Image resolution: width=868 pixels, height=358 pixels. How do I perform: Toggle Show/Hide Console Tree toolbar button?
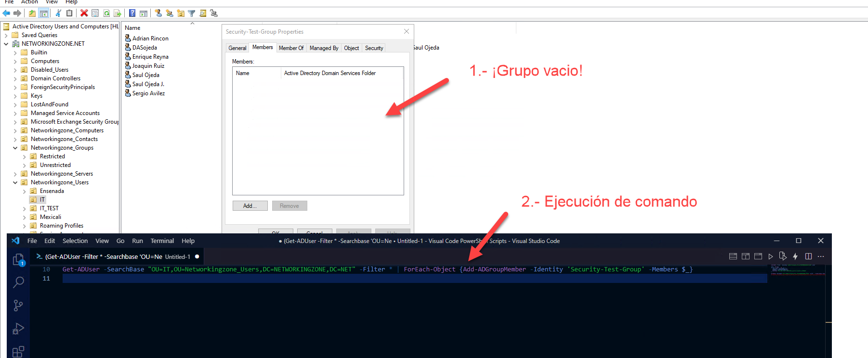[x=43, y=13]
